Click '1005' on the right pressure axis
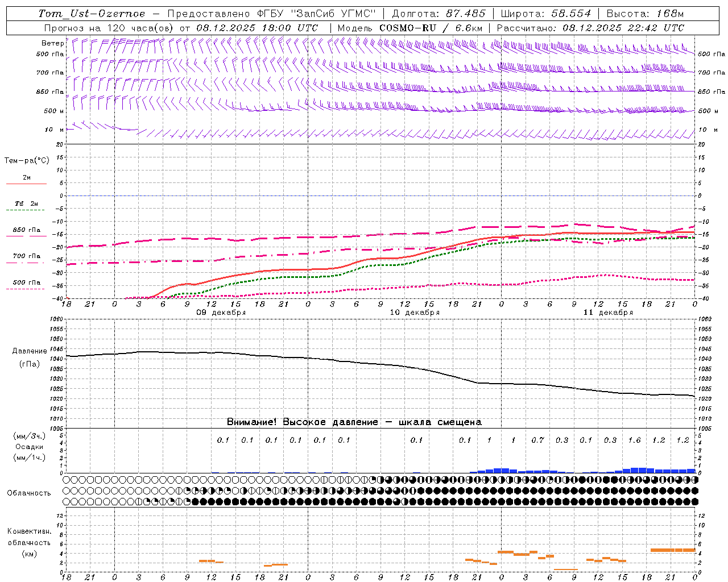The width and height of the screenshot is (728, 582). point(705,428)
